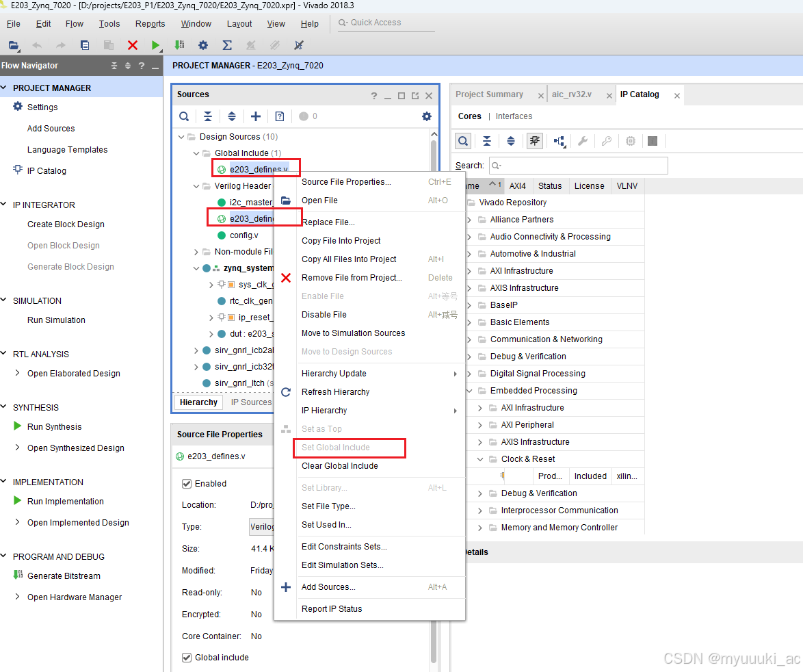
Task: Toggle the Global include checkbox
Action: pyautogui.click(x=187, y=657)
